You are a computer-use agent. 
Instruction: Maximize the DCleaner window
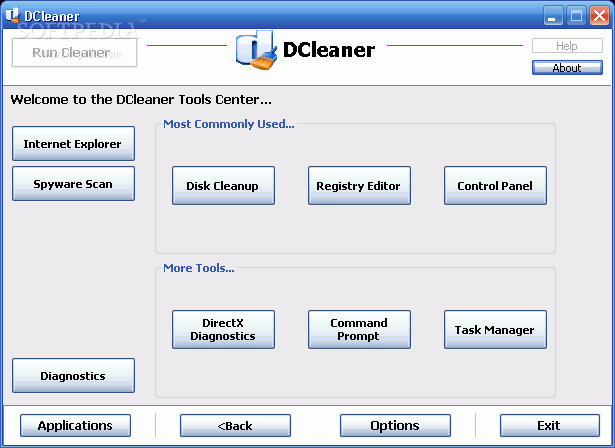(x=576, y=16)
